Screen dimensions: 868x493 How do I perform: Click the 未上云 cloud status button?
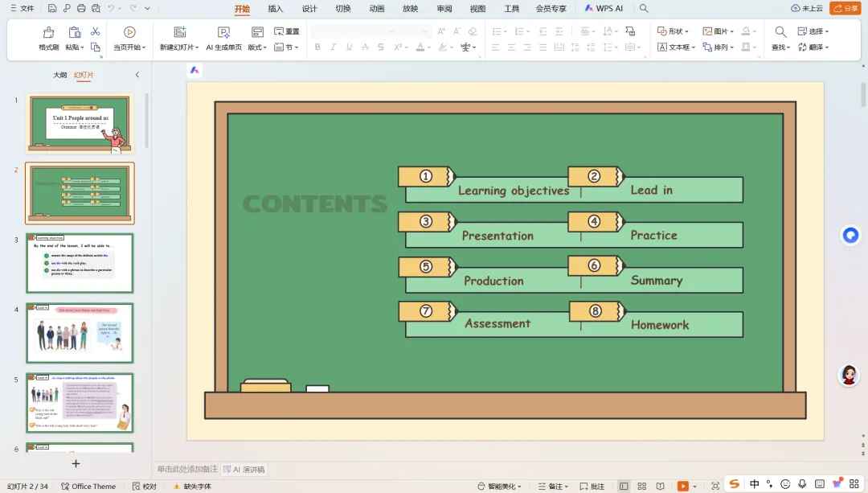[x=807, y=8]
